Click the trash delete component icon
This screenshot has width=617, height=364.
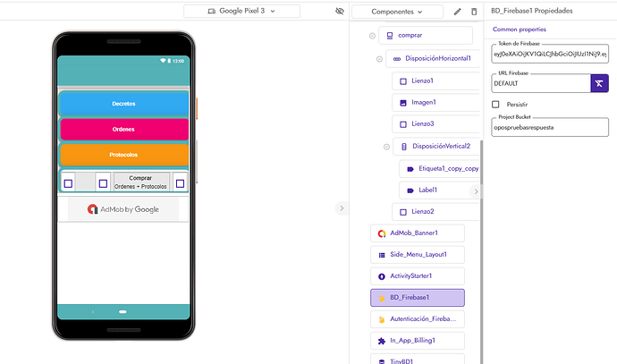click(x=474, y=12)
